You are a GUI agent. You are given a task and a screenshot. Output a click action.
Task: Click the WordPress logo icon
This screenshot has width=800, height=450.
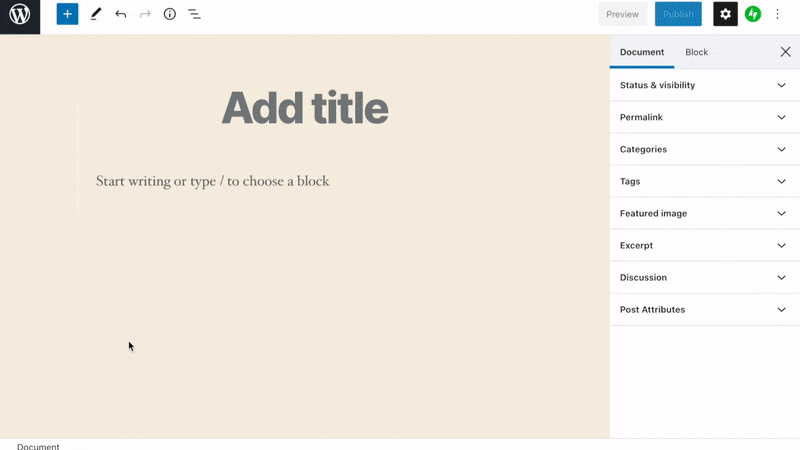[x=20, y=14]
